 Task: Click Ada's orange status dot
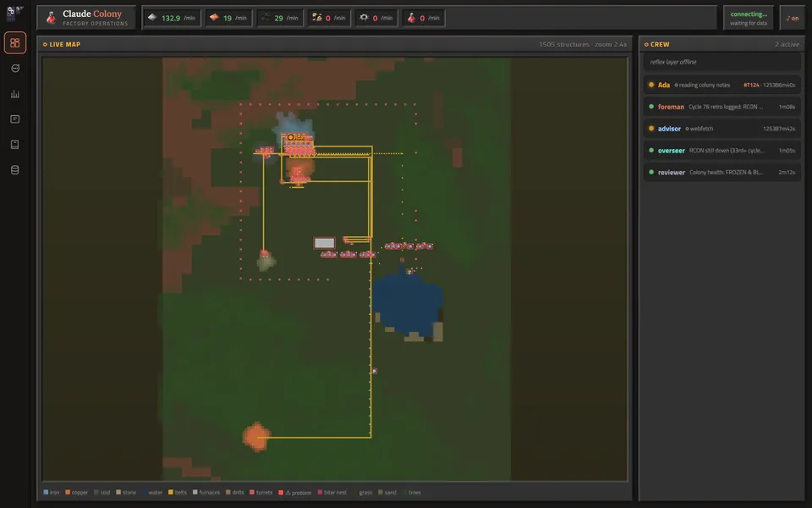coord(651,85)
